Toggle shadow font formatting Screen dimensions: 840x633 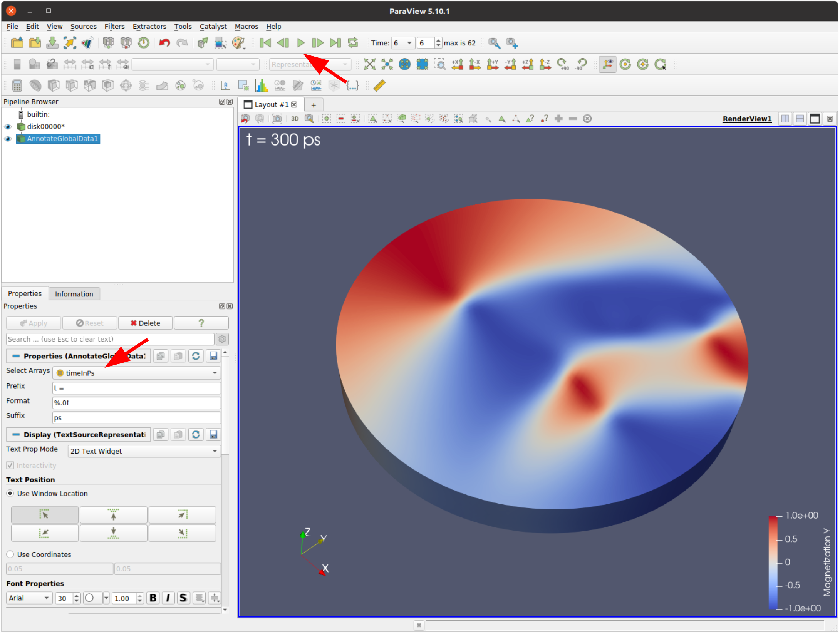(x=183, y=598)
